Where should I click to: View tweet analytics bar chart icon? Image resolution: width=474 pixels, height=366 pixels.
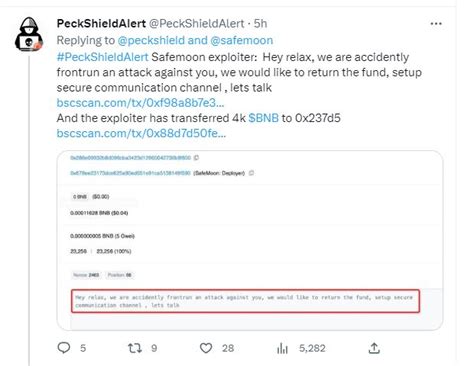tap(282, 349)
